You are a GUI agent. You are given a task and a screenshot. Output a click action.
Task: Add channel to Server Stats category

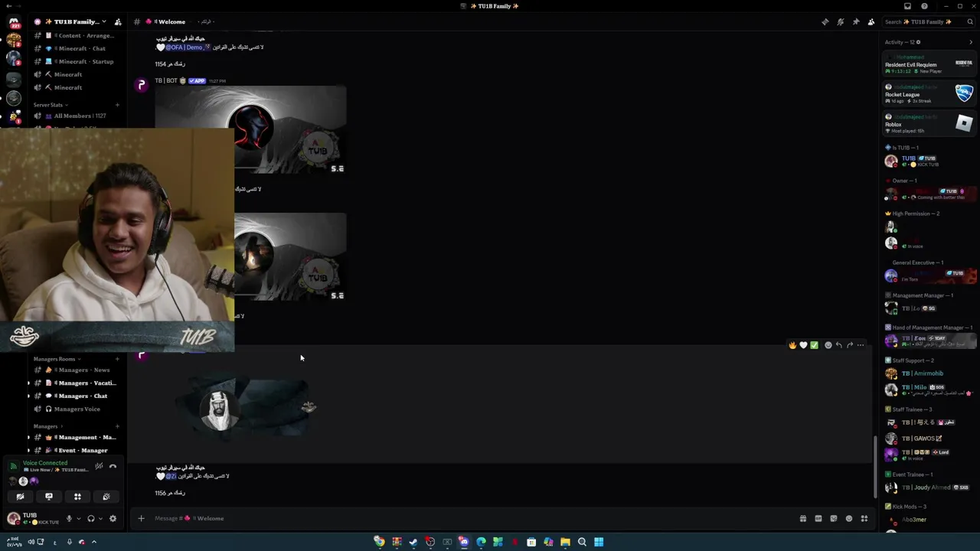[x=117, y=105]
